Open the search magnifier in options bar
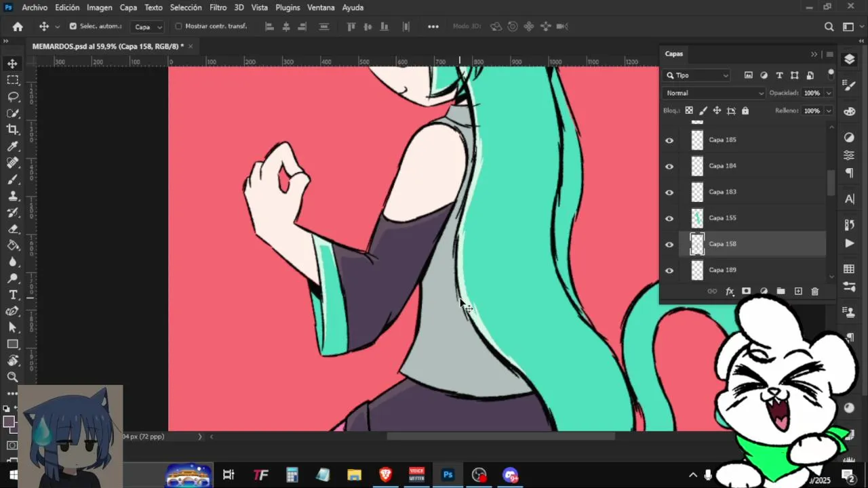Screen dimensions: 868x488 click(829, 26)
